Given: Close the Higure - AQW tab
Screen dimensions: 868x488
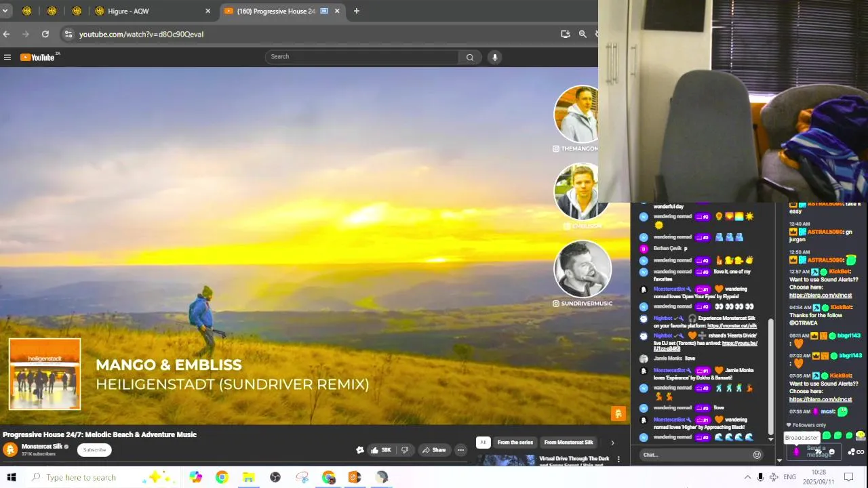Looking at the screenshot, I should [208, 11].
